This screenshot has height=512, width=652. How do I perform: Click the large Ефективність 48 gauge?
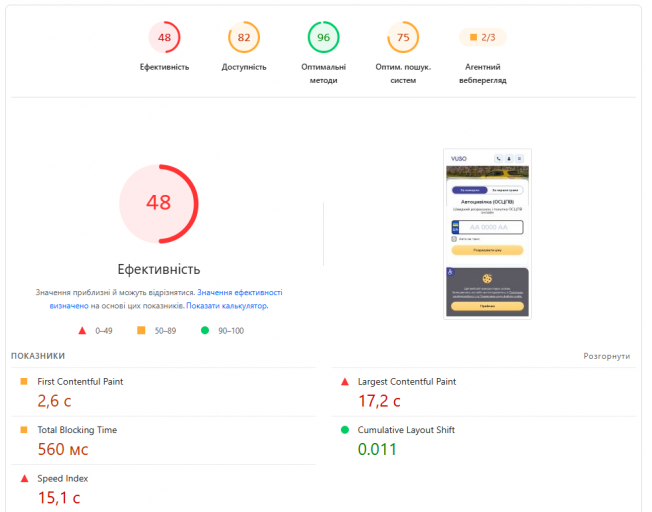[158, 203]
